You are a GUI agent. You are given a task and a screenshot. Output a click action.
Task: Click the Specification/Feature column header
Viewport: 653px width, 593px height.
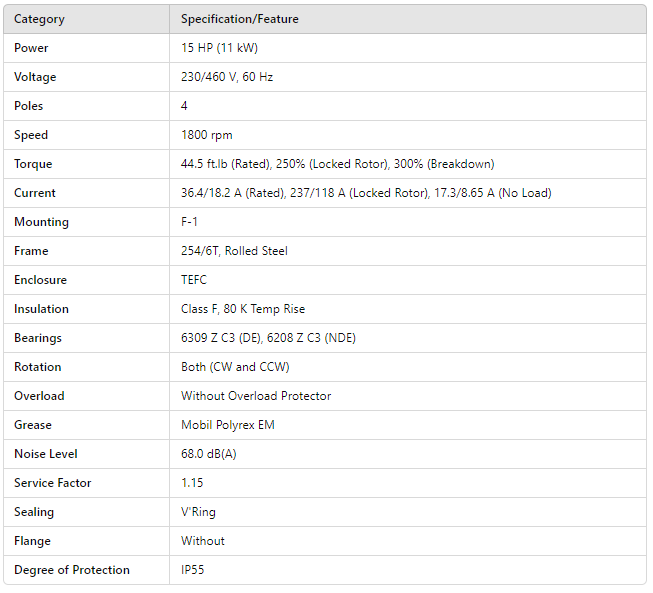239,19
